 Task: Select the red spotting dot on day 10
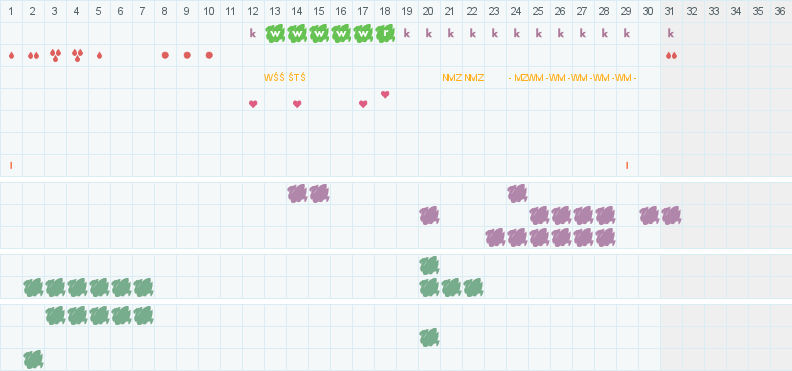pos(209,56)
